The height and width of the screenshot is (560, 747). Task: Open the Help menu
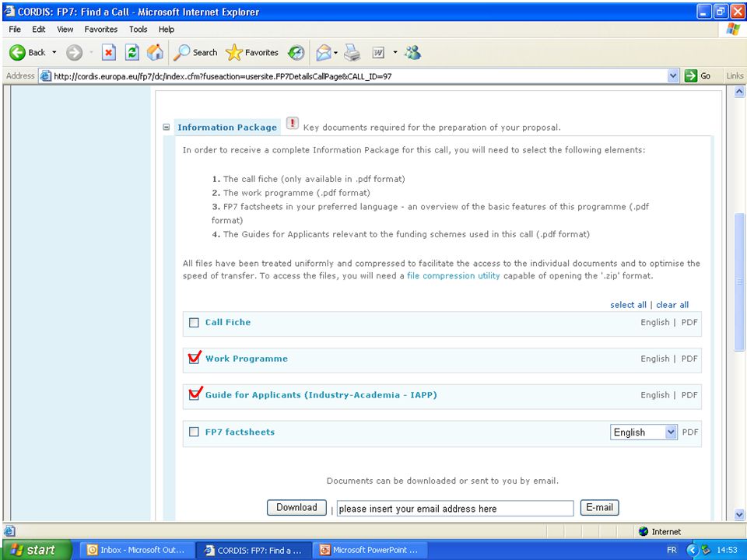point(167,29)
